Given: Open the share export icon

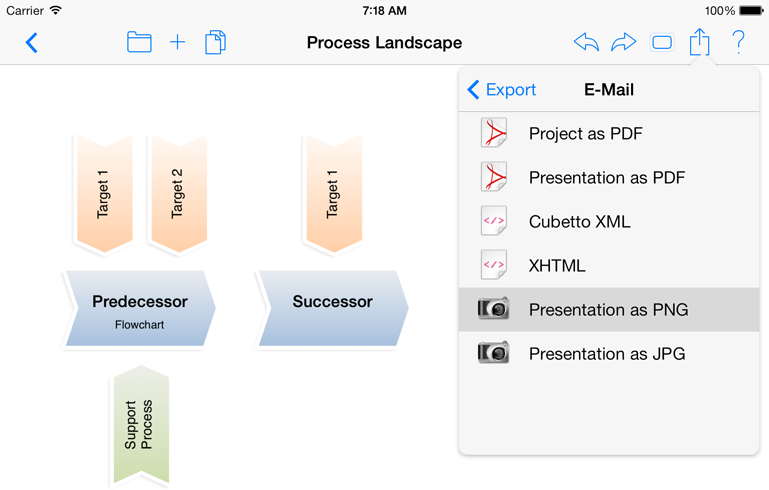Looking at the screenshot, I should click(699, 41).
